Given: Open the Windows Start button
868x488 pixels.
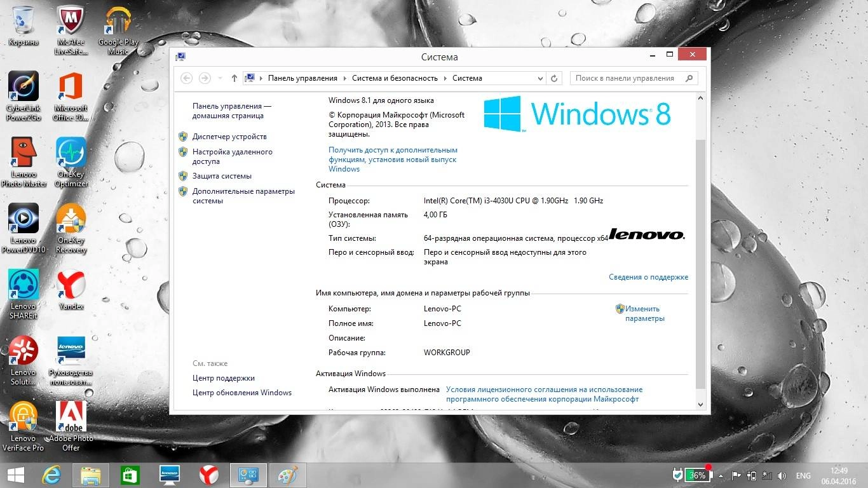Looking at the screenshot, I should pos(16,475).
